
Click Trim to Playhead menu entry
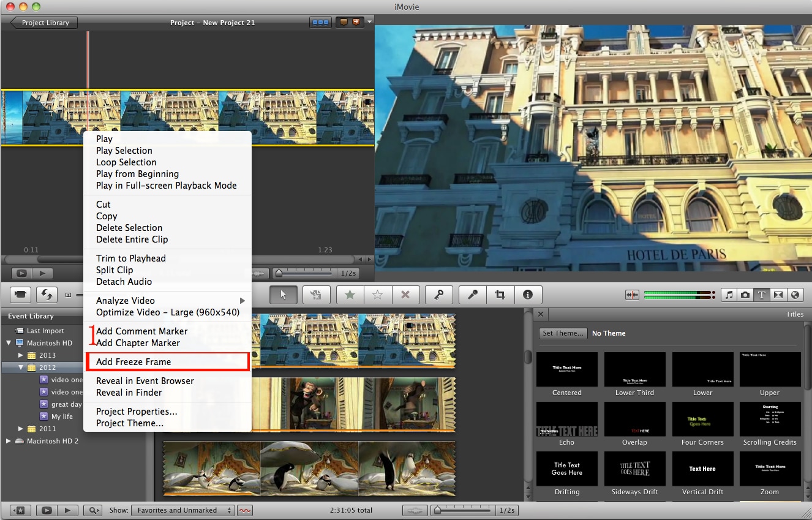pyautogui.click(x=131, y=258)
